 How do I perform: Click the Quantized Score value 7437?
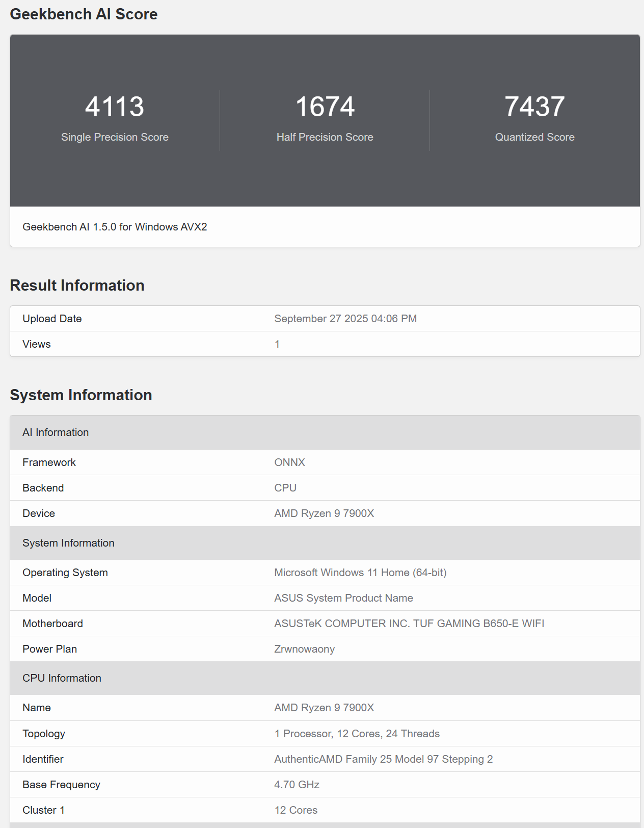534,107
